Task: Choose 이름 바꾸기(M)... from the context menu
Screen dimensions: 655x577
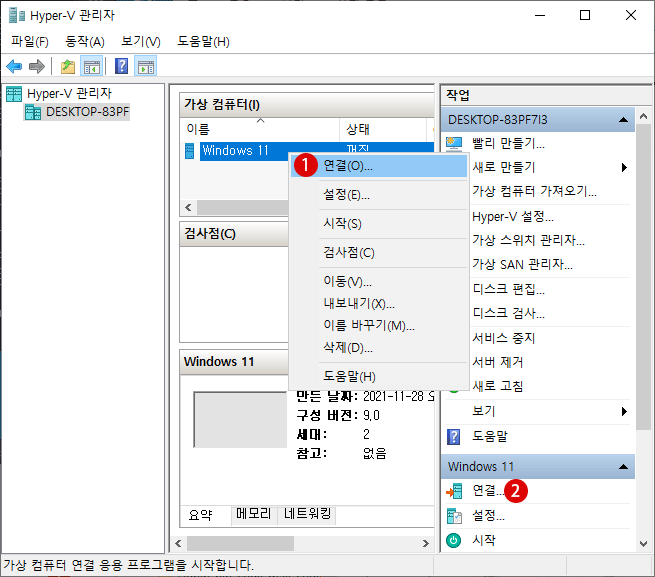Action: (379, 325)
